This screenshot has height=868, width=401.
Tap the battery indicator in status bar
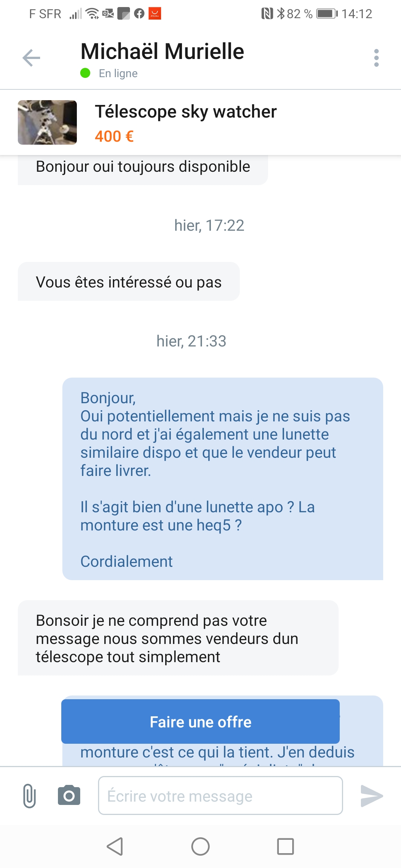click(327, 14)
